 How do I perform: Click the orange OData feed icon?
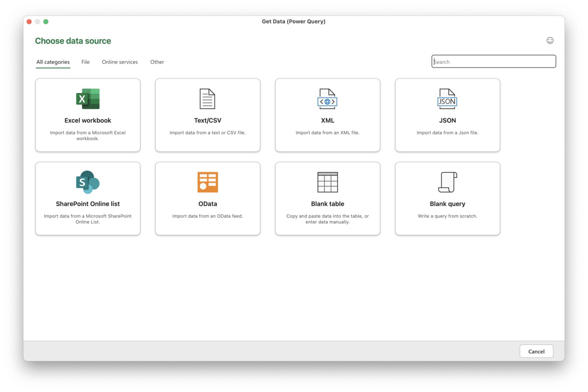click(x=207, y=182)
